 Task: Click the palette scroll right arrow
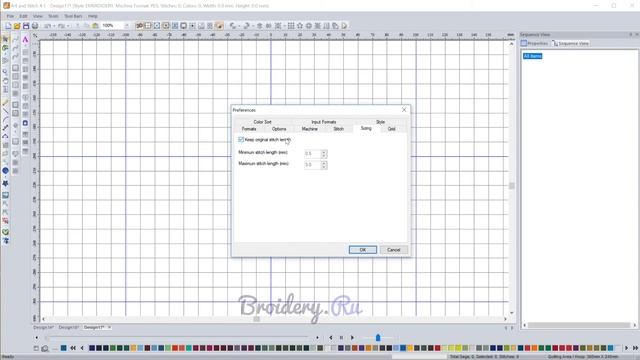pos(627,348)
